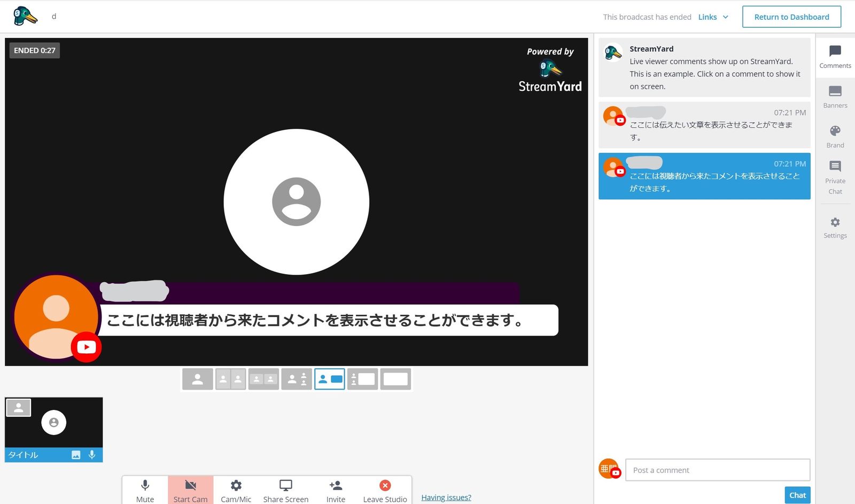Open the Private Chat tab
Screen dimensions: 855x504
pyautogui.click(x=835, y=178)
